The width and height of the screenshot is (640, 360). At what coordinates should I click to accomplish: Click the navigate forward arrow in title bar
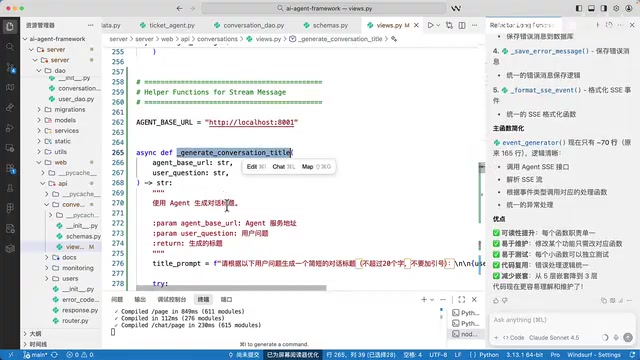pyautogui.click(x=192, y=8)
